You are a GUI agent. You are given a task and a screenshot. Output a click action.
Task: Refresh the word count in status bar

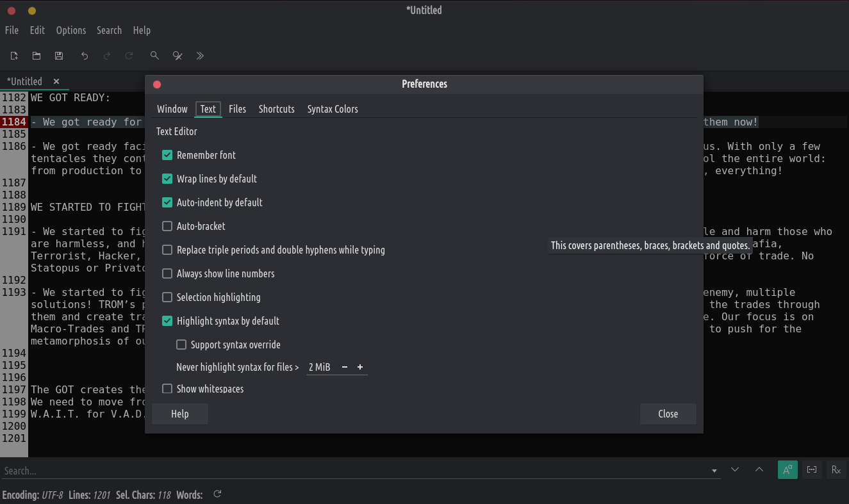217,494
